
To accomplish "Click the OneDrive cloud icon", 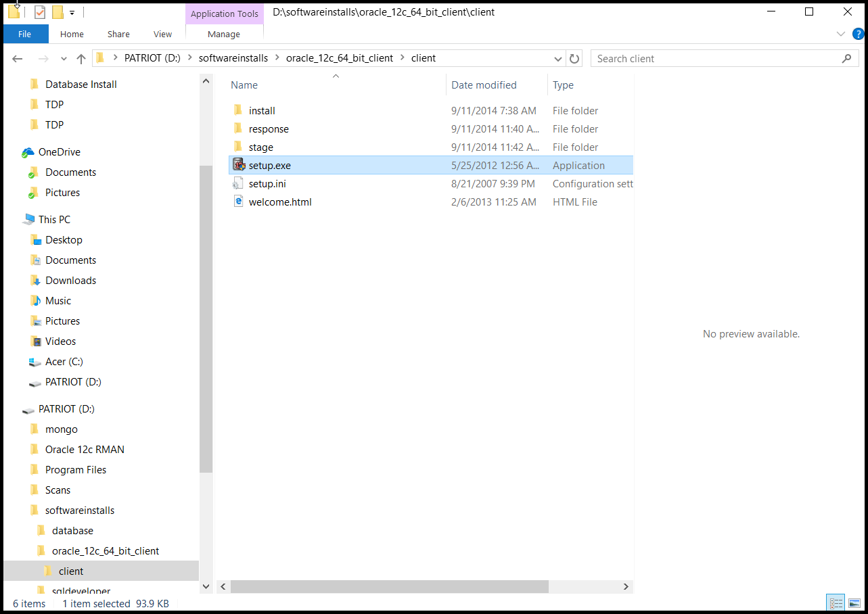I will point(28,152).
